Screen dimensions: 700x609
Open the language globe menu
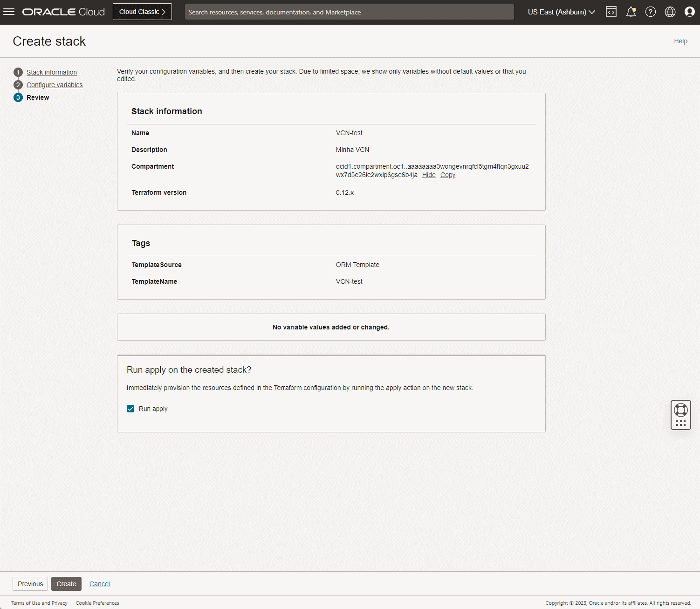[x=670, y=12]
